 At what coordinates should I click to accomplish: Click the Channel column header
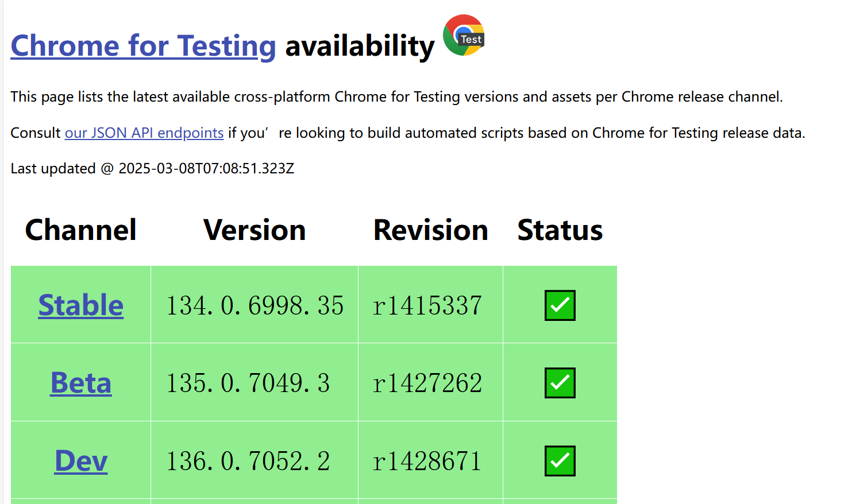coord(81,230)
